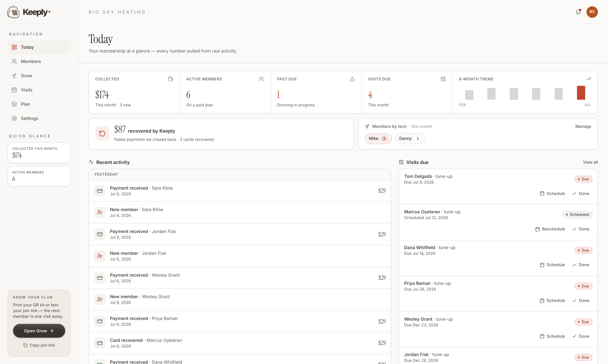Click the Collected This Month quick glance card
Screen dimensions: 608x364
(x=39, y=153)
